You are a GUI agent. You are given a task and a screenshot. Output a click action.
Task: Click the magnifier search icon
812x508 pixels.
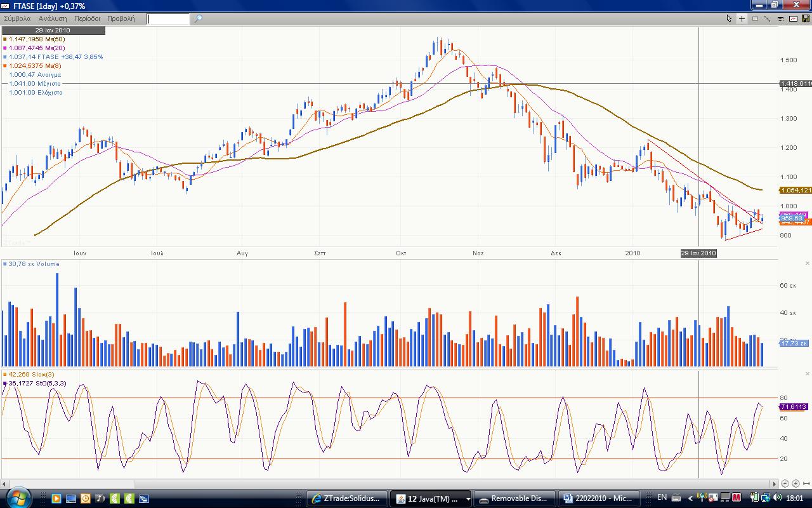tap(198, 19)
